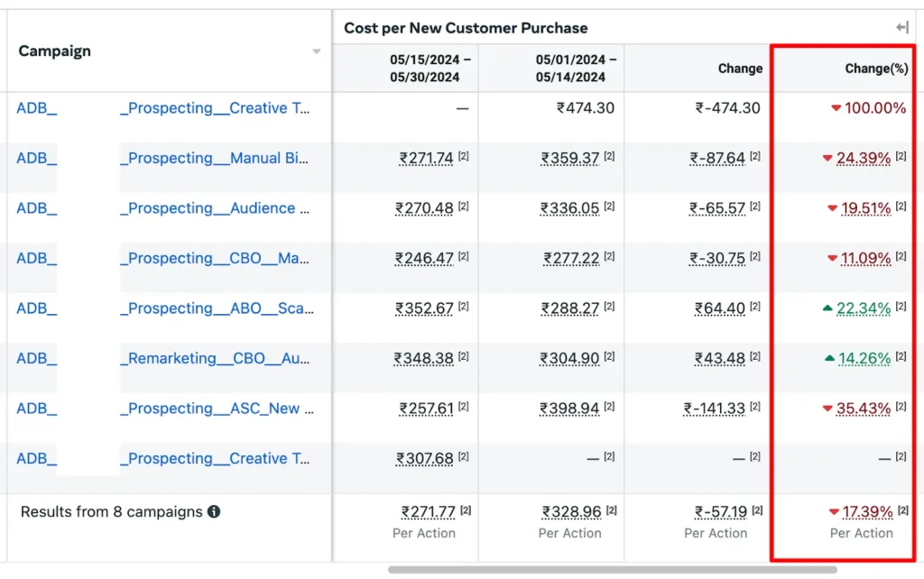Click the footnote [2] marker next to ₹398.94
This screenshot has width=924, height=579.
(609, 408)
